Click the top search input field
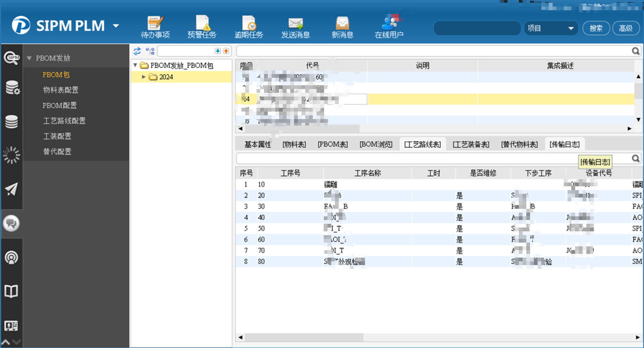Screen dimensions: 644x348 pos(477,28)
